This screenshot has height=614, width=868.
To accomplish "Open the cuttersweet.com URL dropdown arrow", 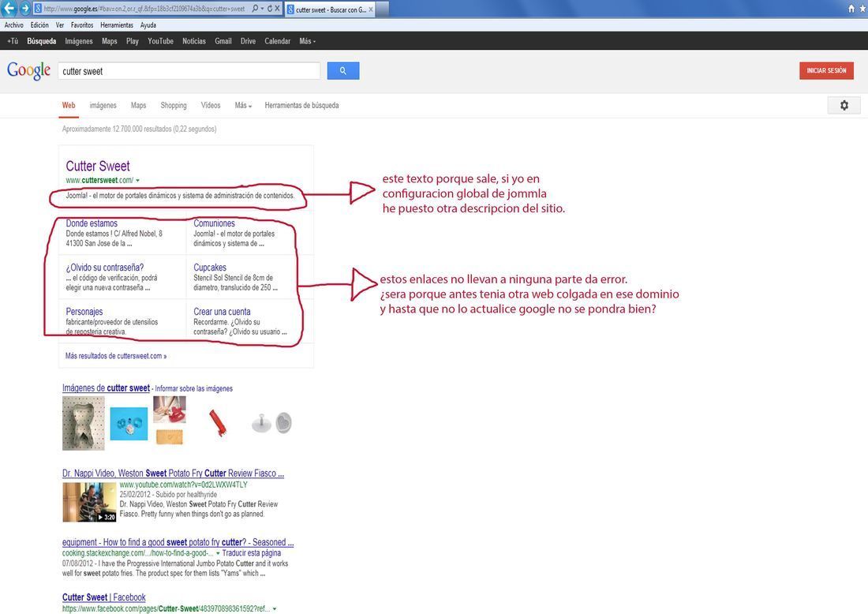I will click(x=138, y=181).
